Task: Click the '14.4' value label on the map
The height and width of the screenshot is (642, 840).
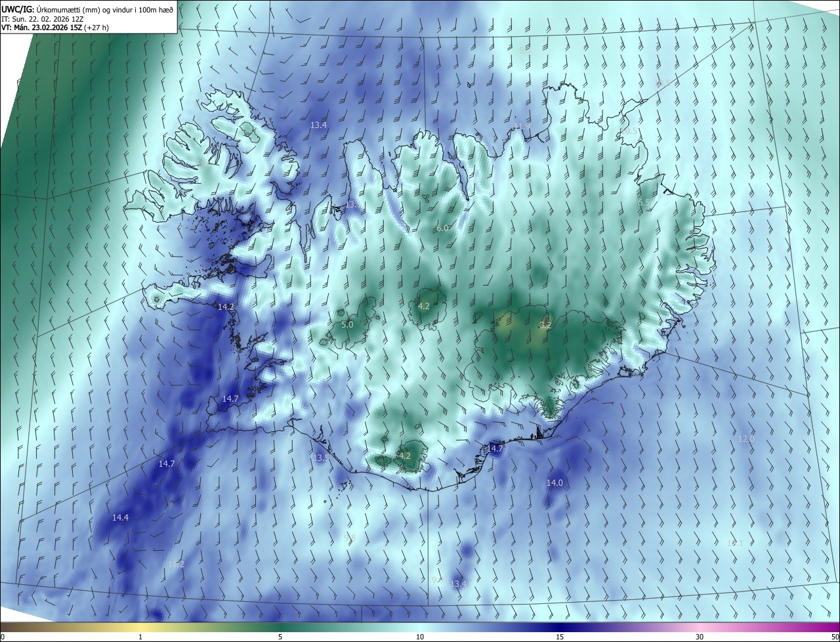Action: (x=120, y=517)
